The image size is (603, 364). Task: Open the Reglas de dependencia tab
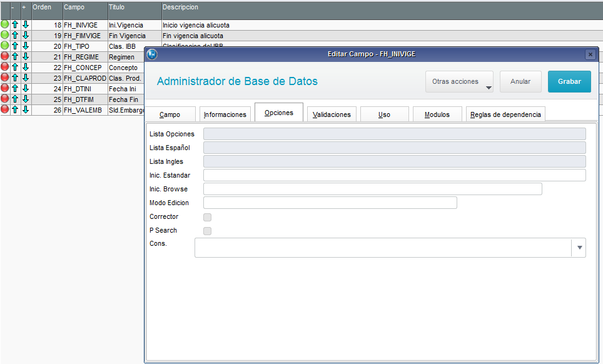[505, 114]
